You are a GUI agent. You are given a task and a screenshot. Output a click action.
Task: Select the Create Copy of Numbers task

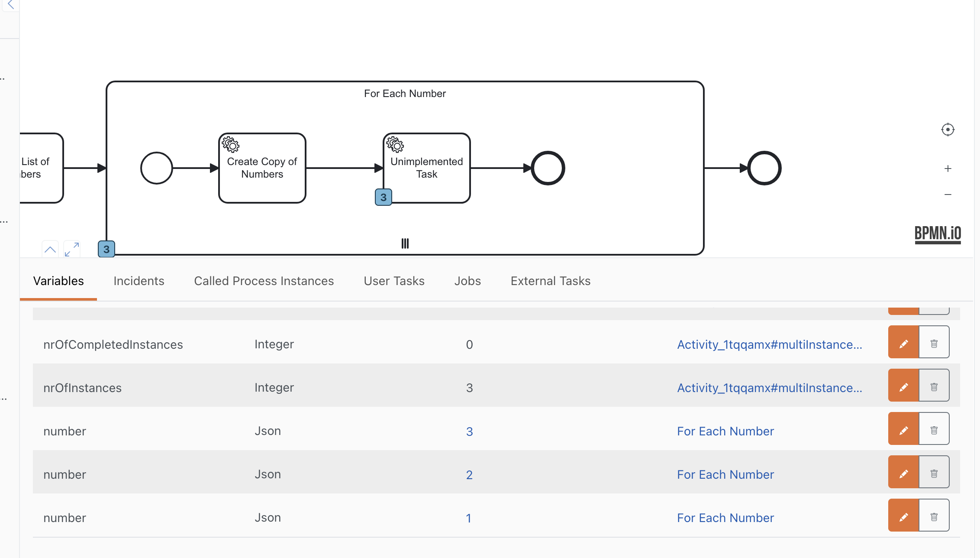(x=262, y=168)
